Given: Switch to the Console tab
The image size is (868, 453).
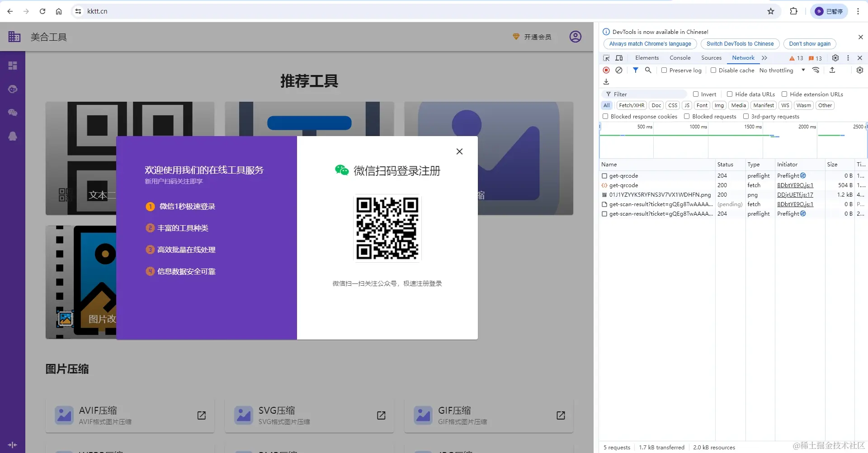Looking at the screenshot, I should 680,58.
